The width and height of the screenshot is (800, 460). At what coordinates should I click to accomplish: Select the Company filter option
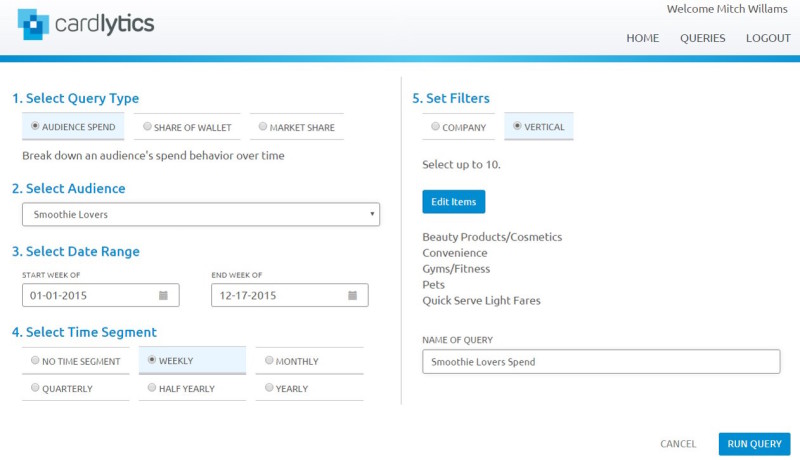458,127
